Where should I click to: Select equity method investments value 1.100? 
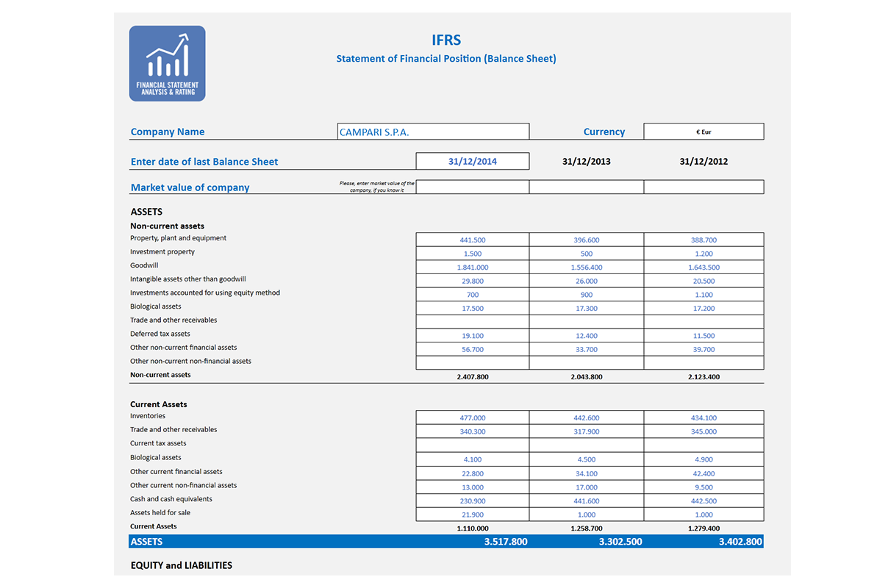click(704, 295)
